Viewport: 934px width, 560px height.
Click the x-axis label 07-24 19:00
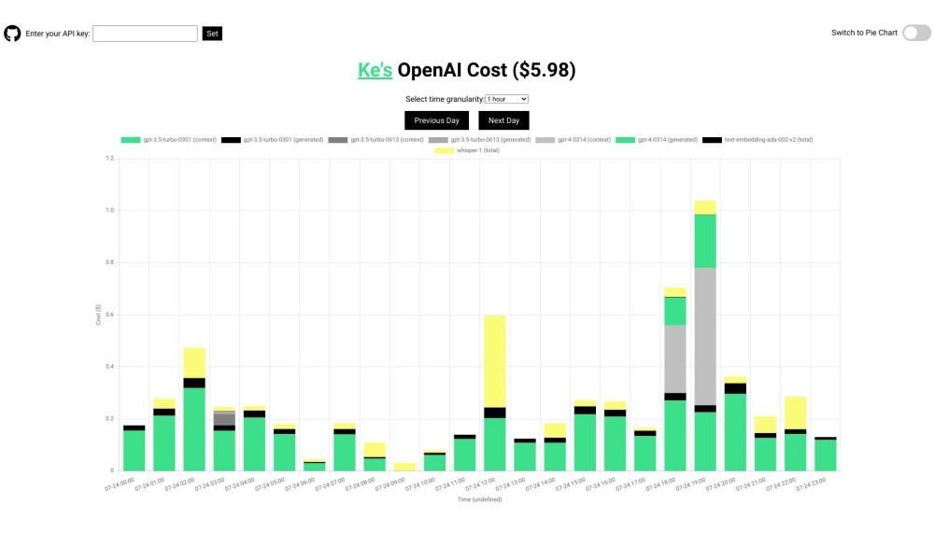tap(690, 483)
